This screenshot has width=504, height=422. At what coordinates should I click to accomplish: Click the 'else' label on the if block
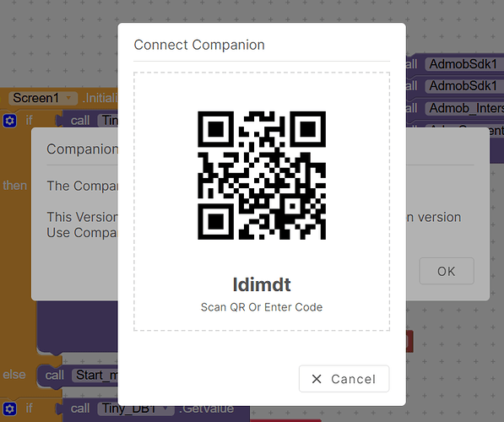14,375
